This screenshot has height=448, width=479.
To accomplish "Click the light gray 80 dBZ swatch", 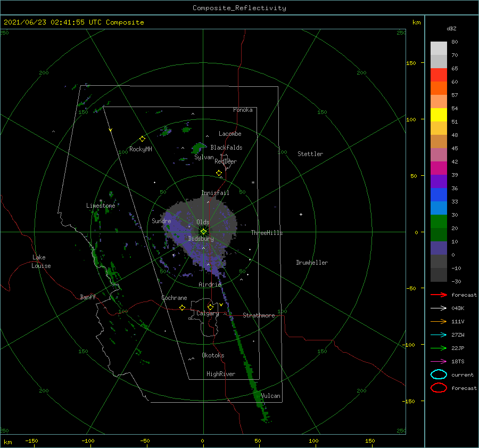I will [439, 48].
